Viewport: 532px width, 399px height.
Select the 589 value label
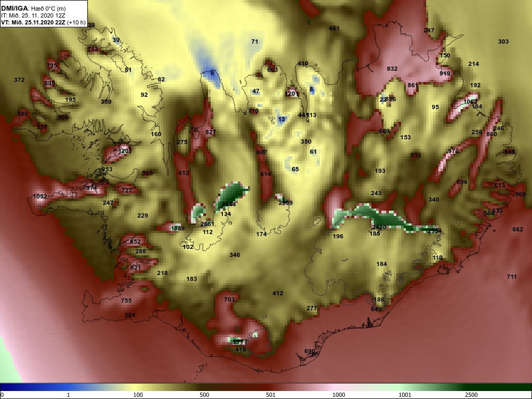coord(22,114)
